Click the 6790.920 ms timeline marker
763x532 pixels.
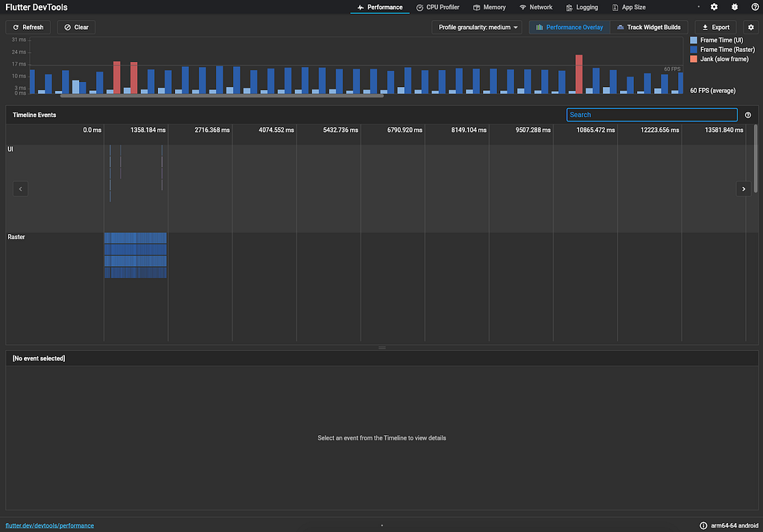click(x=405, y=130)
